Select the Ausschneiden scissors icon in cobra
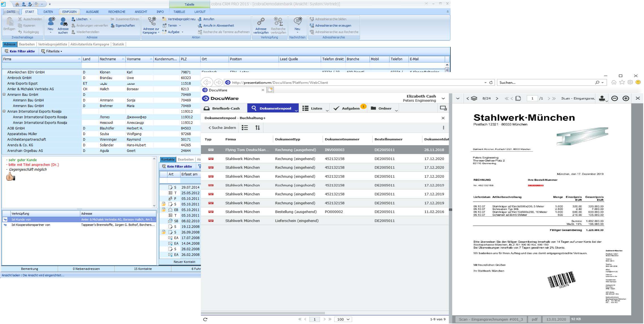Viewport: 644px width, 324px height. [19, 19]
